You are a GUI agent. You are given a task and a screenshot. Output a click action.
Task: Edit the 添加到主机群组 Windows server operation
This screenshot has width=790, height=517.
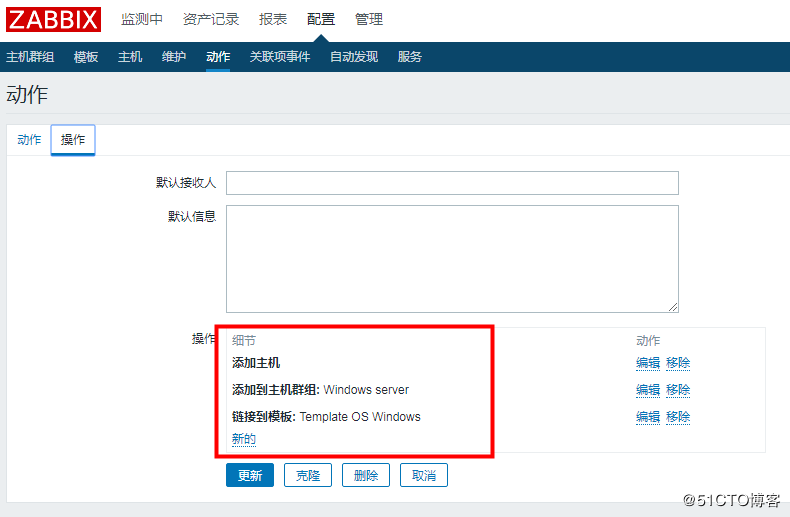pyautogui.click(x=648, y=390)
